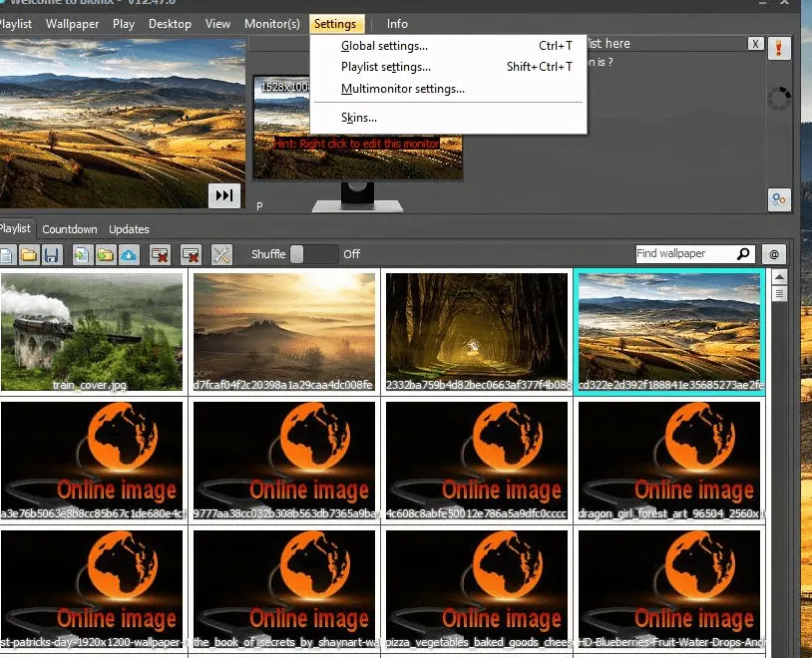This screenshot has height=658, width=812.
Task: Switch to the Countdown tab
Action: pyautogui.click(x=70, y=229)
